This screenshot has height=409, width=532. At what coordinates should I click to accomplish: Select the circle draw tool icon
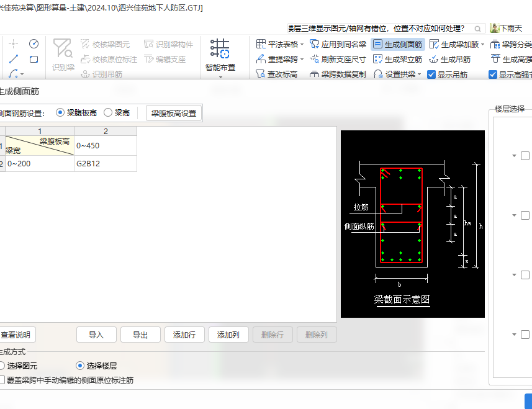pos(34,43)
